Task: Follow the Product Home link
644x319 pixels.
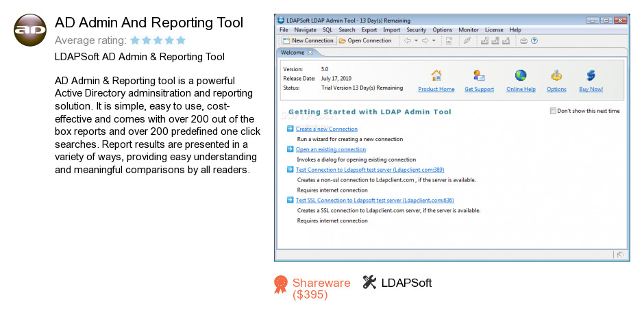Action: pos(436,89)
